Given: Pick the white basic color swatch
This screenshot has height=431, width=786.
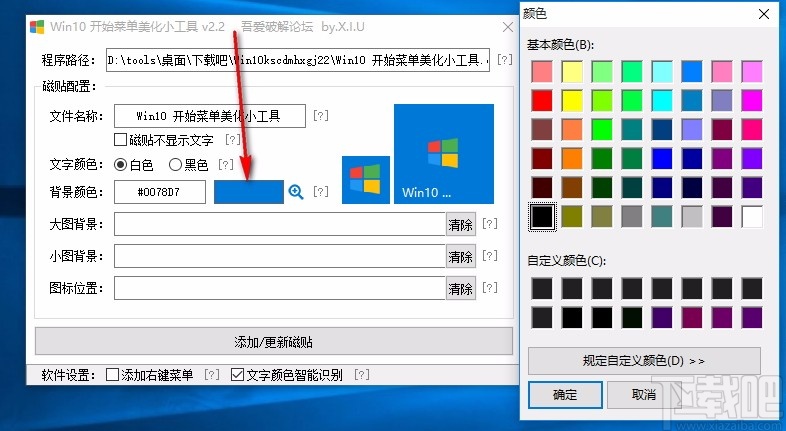Looking at the screenshot, I should click(x=752, y=217).
